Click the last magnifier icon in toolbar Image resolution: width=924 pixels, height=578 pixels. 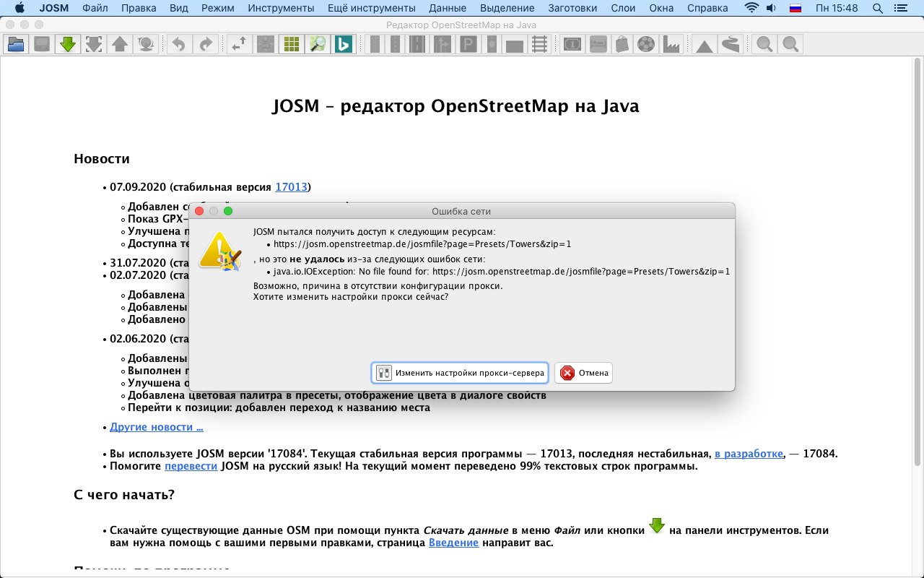[790, 44]
